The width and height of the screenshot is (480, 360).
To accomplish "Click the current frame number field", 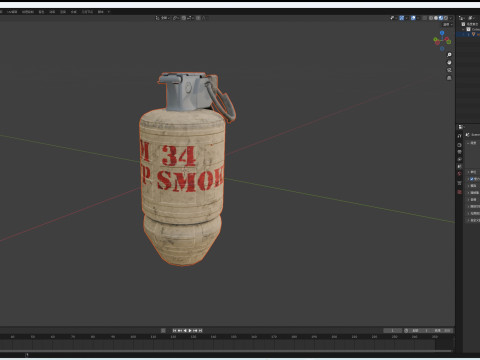I will (x=392, y=330).
